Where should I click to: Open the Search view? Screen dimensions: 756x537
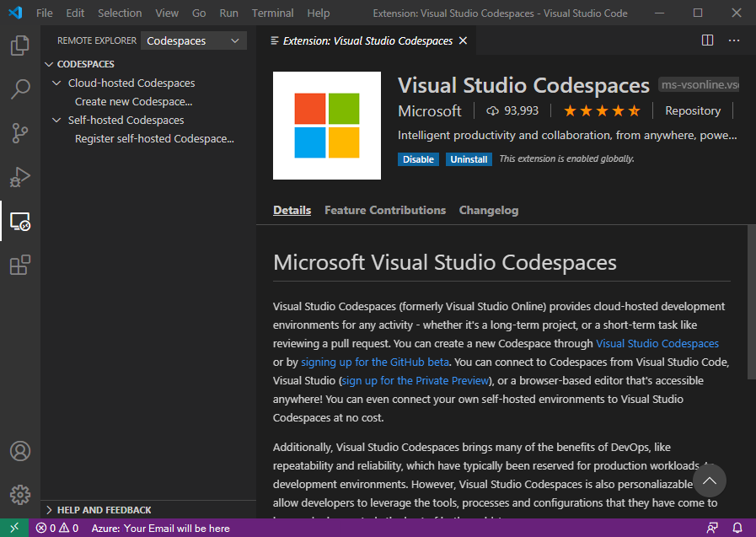pos(19,89)
